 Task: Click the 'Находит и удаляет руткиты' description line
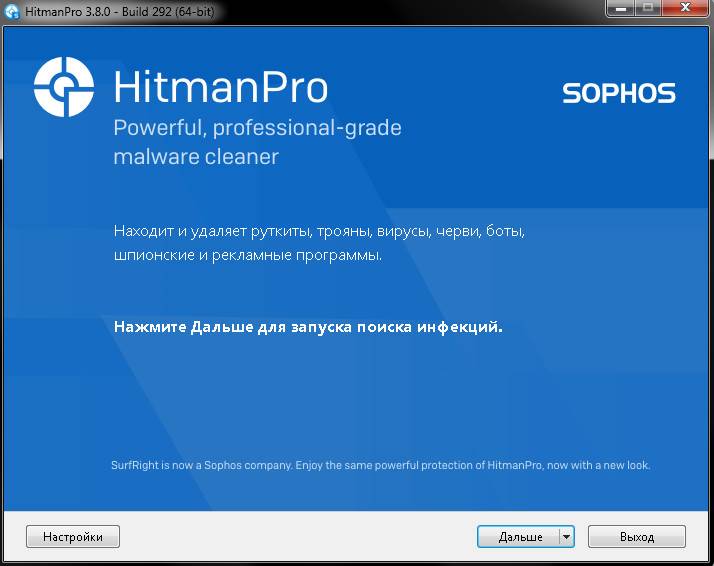click(319, 231)
